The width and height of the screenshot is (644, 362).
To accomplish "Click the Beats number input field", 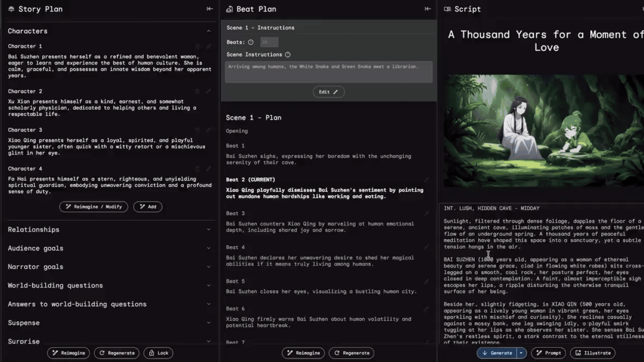I will click(x=269, y=42).
